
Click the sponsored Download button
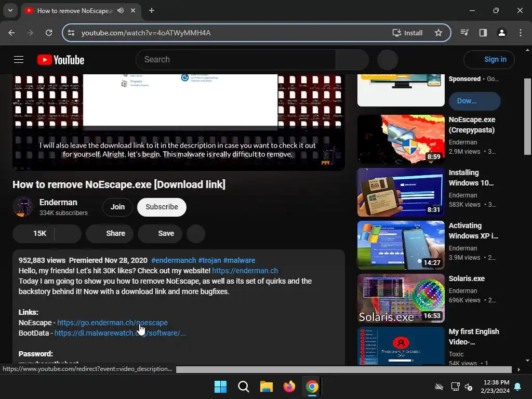pos(475,101)
